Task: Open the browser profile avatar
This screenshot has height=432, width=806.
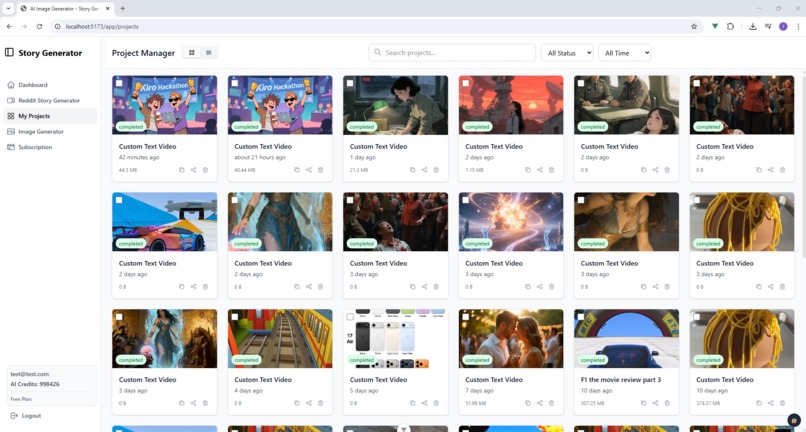Action: pos(783,26)
